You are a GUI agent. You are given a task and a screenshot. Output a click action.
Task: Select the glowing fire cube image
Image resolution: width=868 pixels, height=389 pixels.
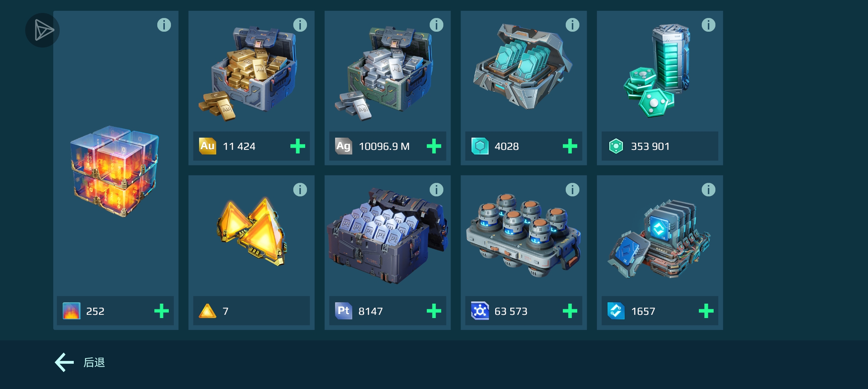click(114, 171)
